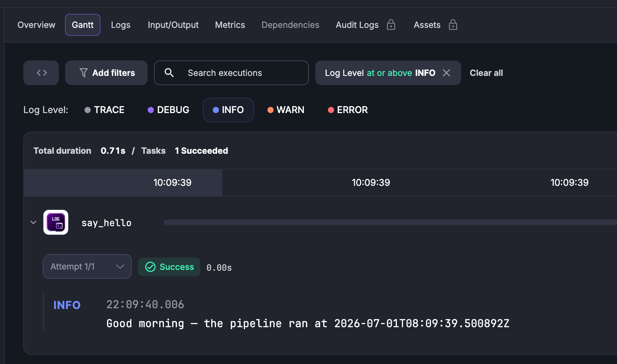The height and width of the screenshot is (364, 617).
Task: Click Clear all filters
Action: coord(486,73)
